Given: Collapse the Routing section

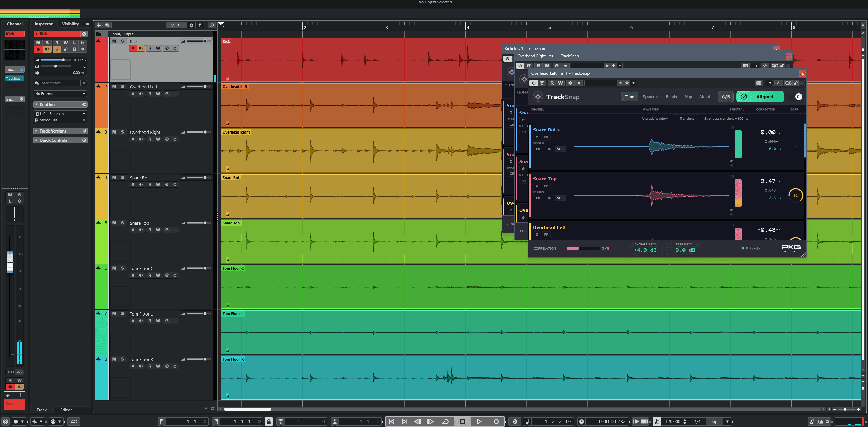Looking at the screenshot, I should click(x=60, y=105).
